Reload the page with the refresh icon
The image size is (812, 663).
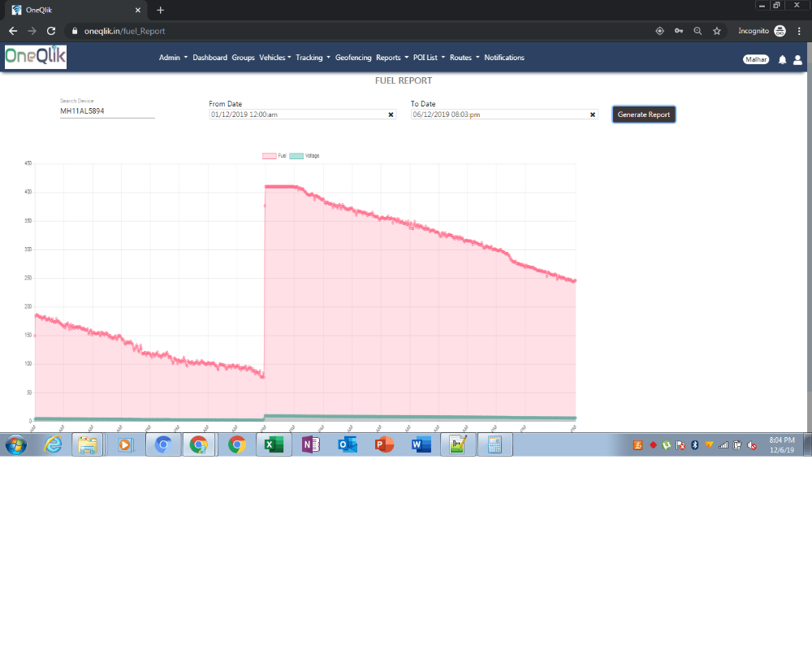(51, 31)
